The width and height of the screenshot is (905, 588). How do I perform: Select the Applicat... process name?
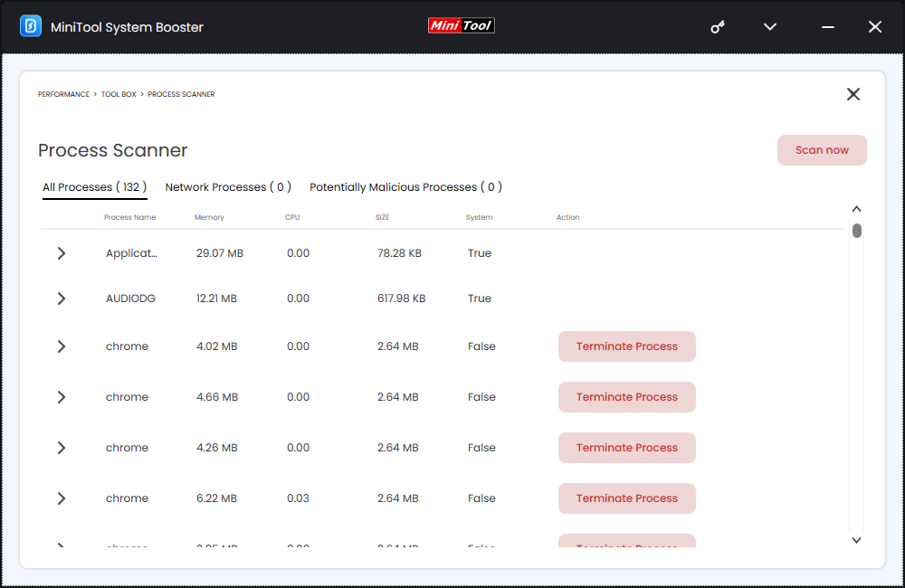pyautogui.click(x=131, y=253)
